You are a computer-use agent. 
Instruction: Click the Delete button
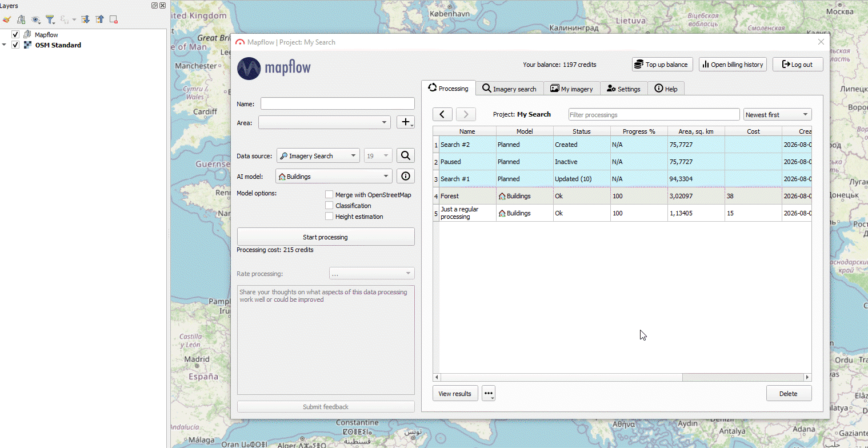point(789,394)
